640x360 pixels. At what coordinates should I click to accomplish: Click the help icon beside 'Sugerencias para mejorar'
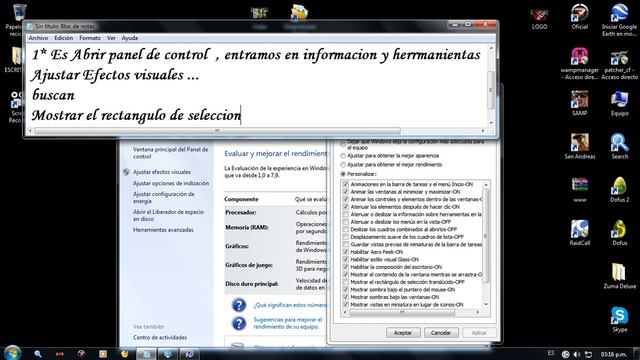(x=239, y=323)
